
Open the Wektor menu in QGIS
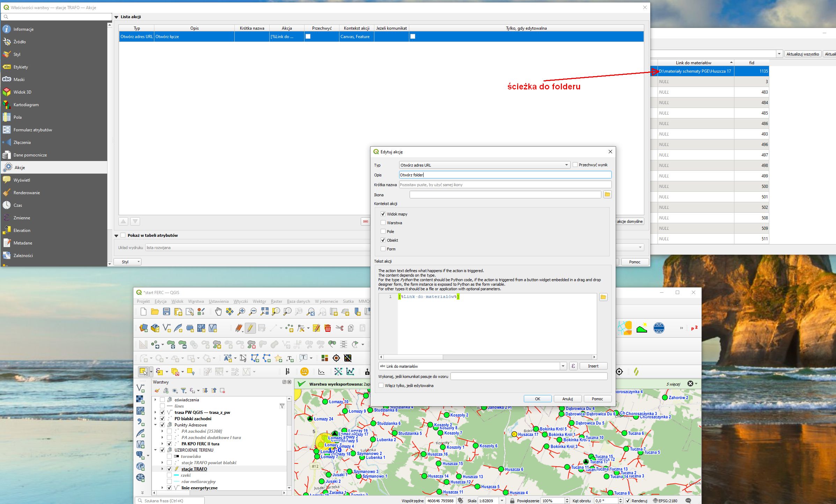(259, 301)
